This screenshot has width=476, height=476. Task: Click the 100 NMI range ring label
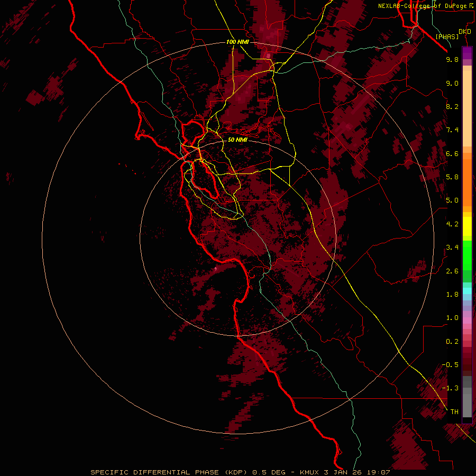click(237, 42)
